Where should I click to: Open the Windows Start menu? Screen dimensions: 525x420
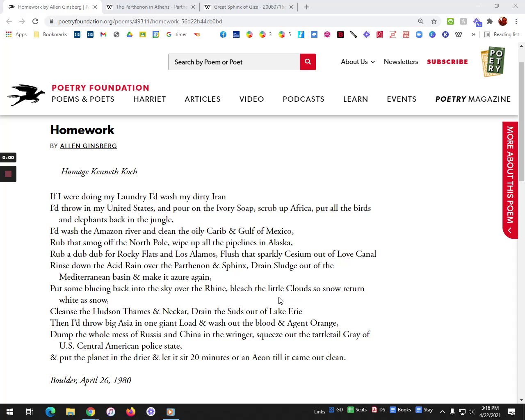[10, 412]
